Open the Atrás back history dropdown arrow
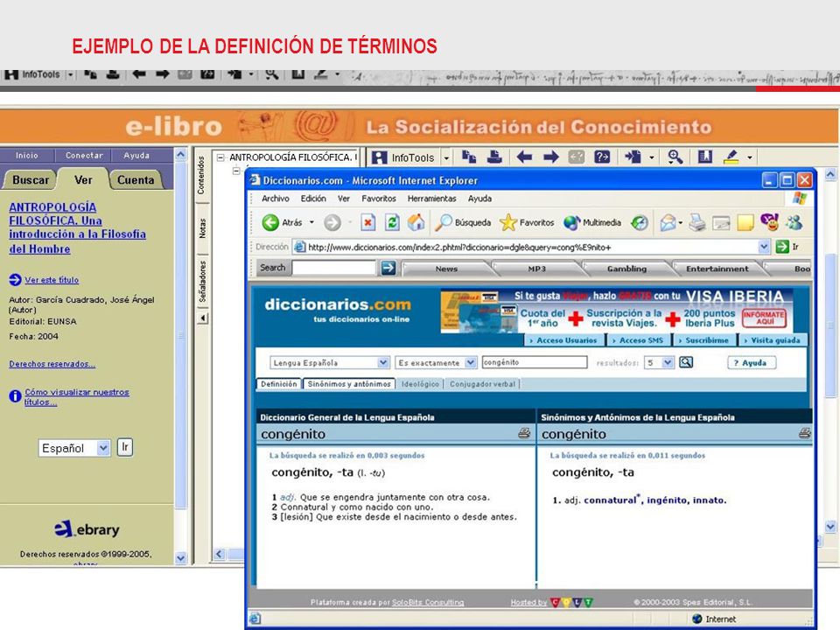 point(311,222)
